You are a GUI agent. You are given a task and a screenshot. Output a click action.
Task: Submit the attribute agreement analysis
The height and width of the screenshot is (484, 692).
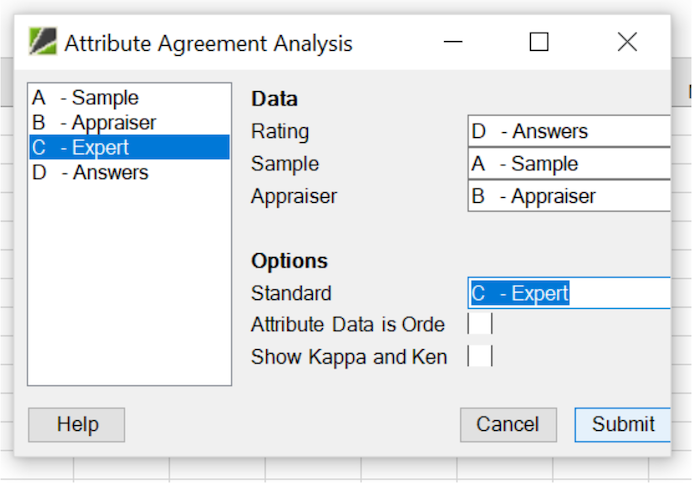point(623,424)
